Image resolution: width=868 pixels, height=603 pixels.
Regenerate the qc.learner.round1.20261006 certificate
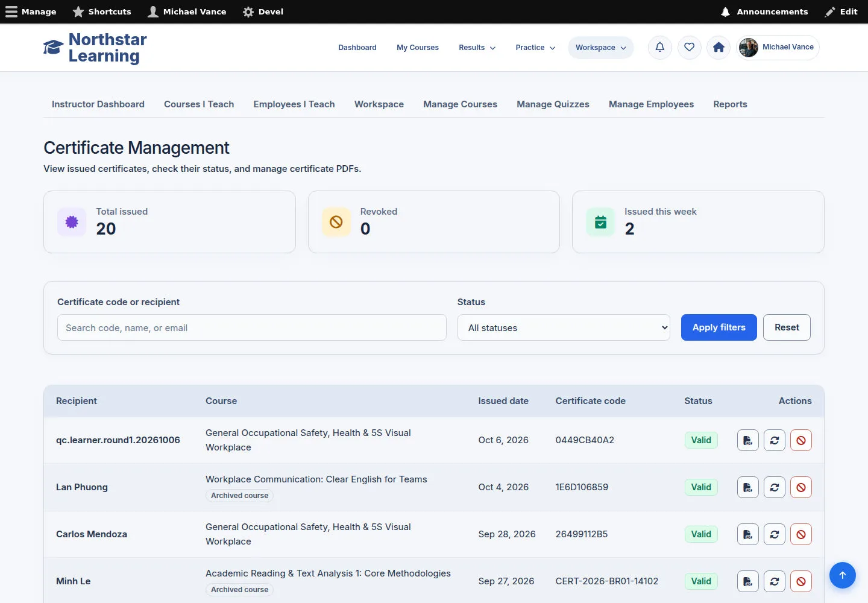point(775,440)
